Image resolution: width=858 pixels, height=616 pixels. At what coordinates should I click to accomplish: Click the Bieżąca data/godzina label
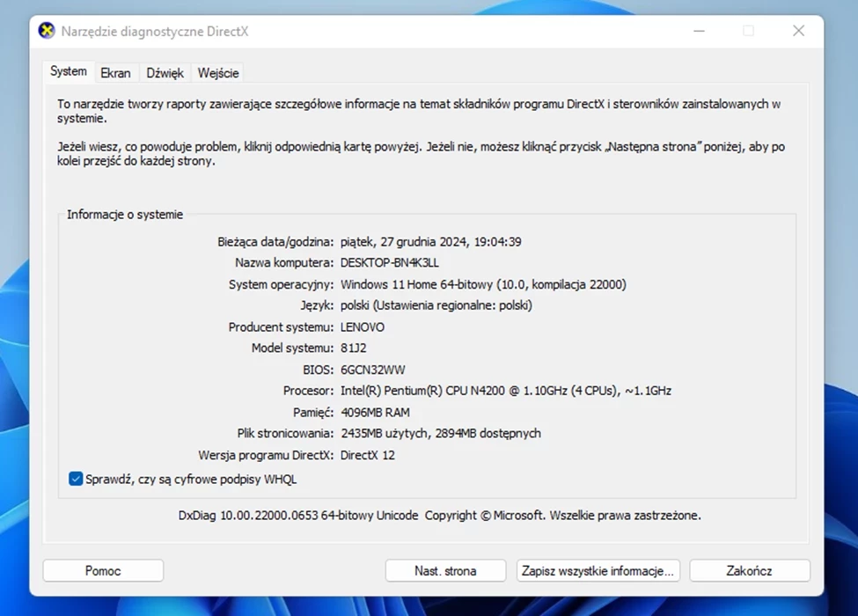pyautogui.click(x=275, y=242)
